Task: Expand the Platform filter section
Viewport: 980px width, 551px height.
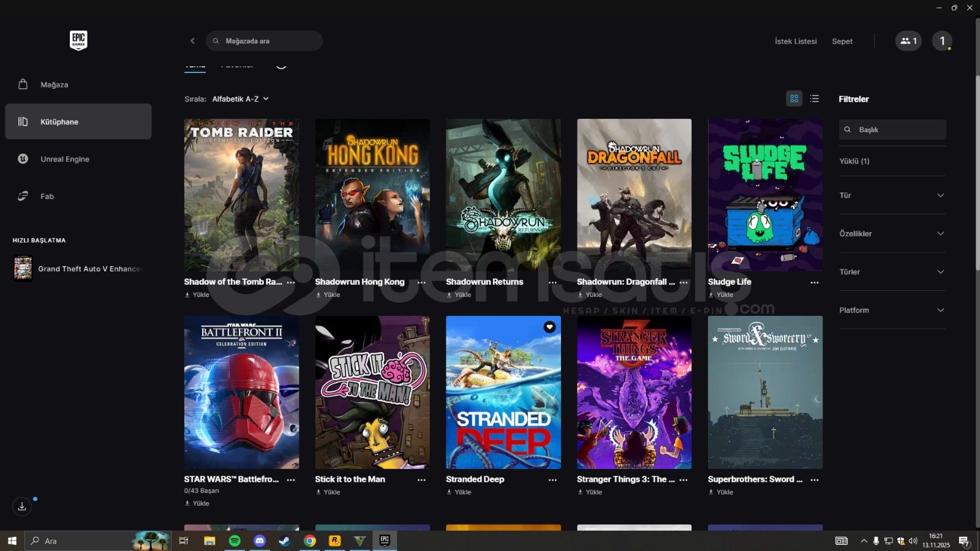Action: coord(892,310)
